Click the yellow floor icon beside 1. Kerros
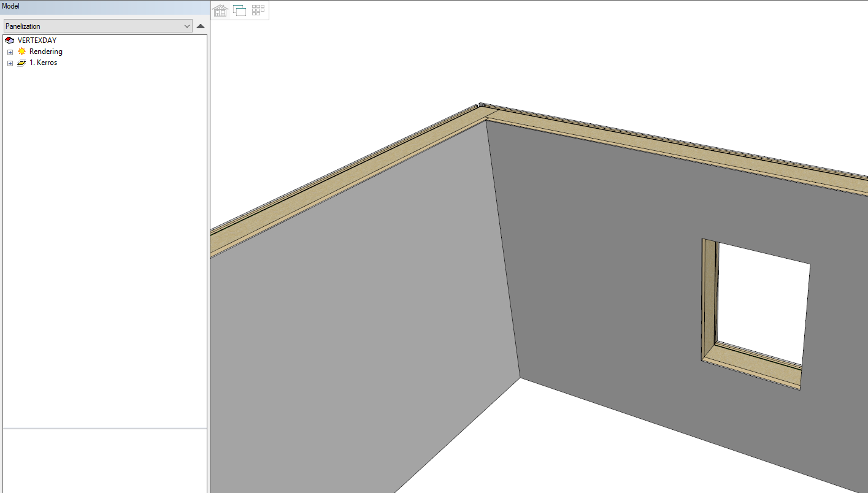 pyautogui.click(x=21, y=63)
